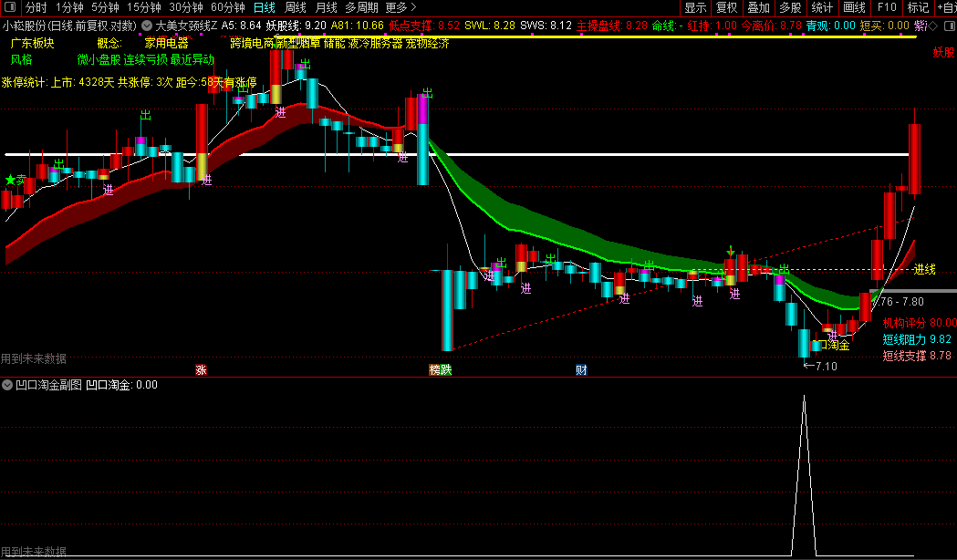Switch to the 分时 intraday view
Image resolution: width=957 pixels, height=560 pixels.
[36, 7]
